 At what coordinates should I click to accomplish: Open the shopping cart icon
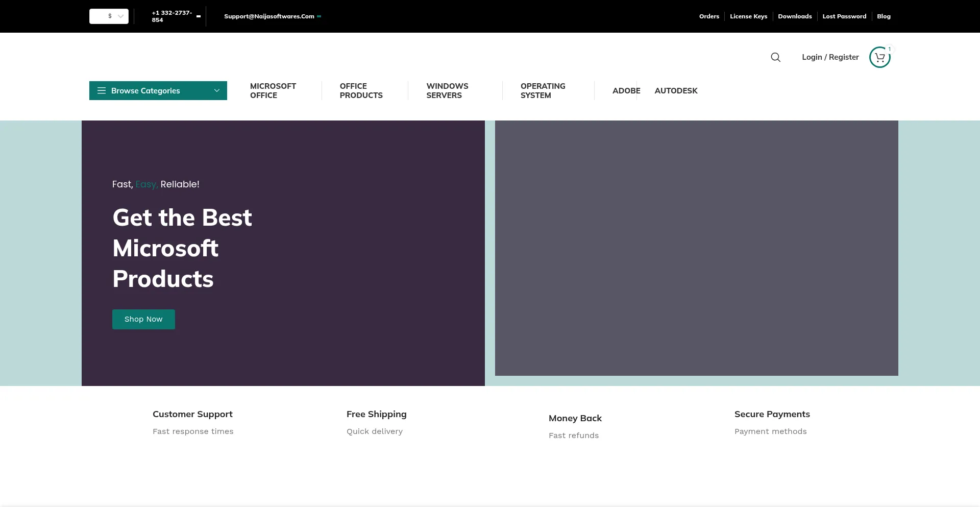pyautogui.click(x=879, y=57)
